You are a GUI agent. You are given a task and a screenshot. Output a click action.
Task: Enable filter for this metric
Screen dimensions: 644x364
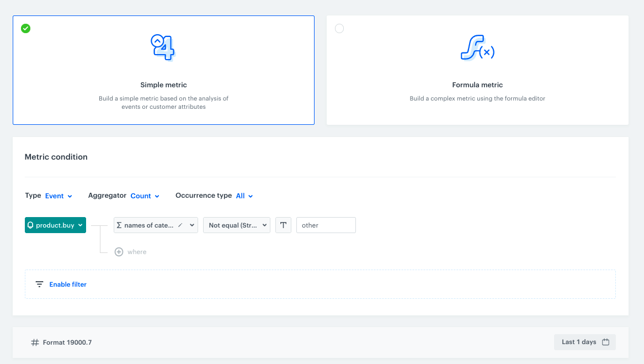[67, 284]
